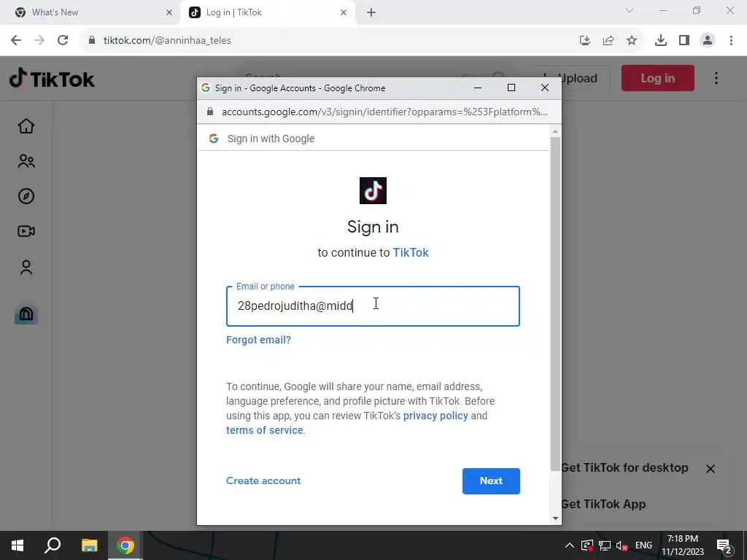Viewport: 747px width, 560px height.
Task: Click the Next button
Action: tap(491, 481)
